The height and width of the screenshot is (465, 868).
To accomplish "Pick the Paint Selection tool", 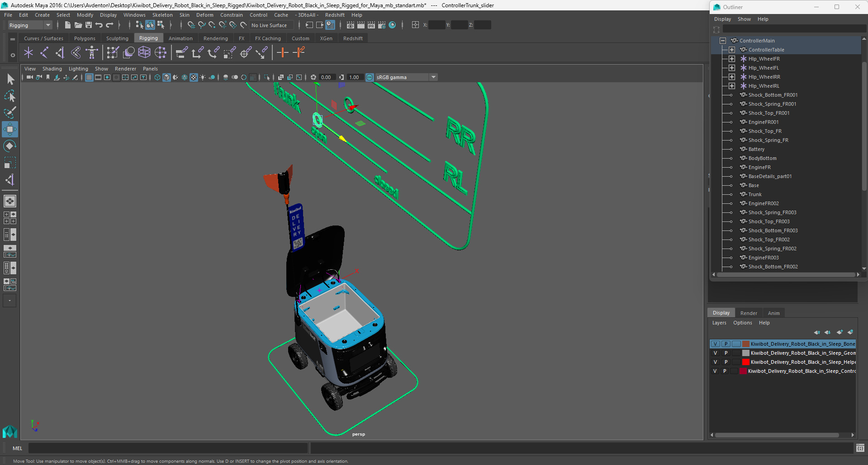I will point(10,113).
